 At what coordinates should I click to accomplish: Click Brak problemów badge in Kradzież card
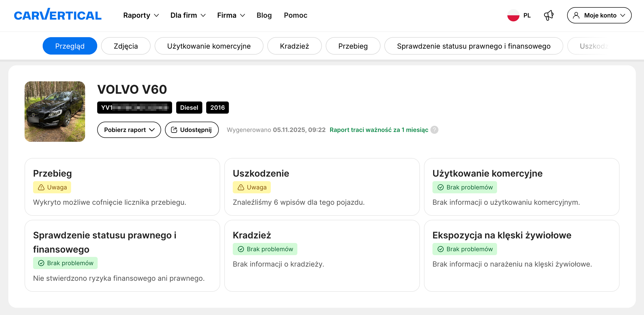265,249
